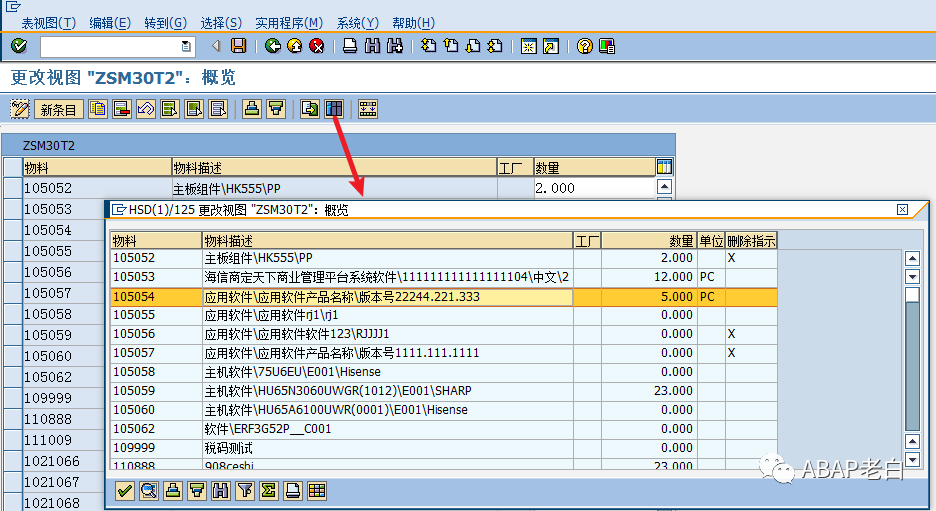Open the 转到(G) menu
Image resolution: width=936 pixels, height=511 pixels.
165,23
